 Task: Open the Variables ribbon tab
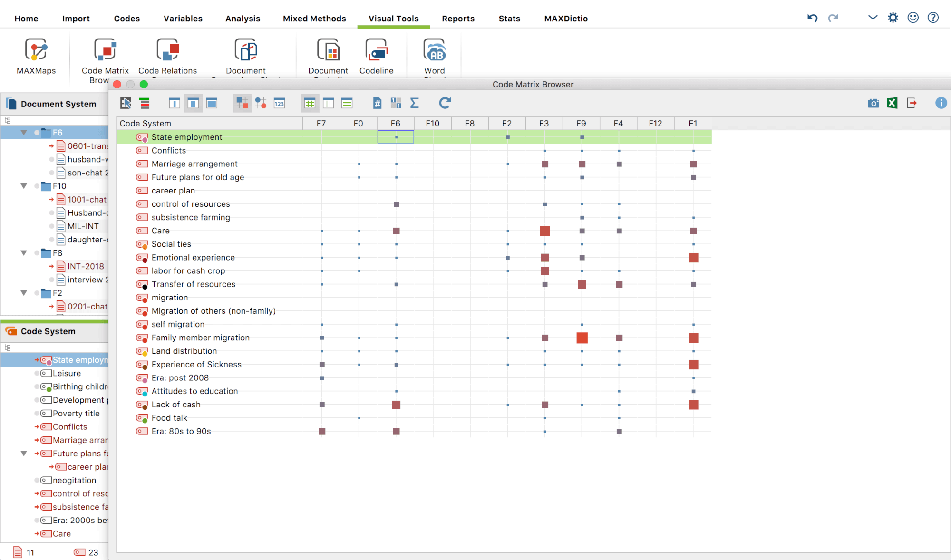click(183, 19)
